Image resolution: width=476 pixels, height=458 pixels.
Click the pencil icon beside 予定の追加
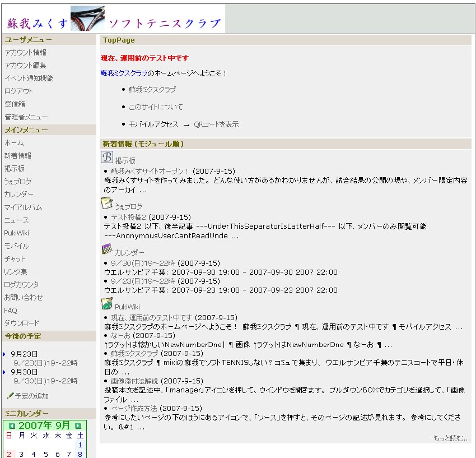[x=10, y=396]
